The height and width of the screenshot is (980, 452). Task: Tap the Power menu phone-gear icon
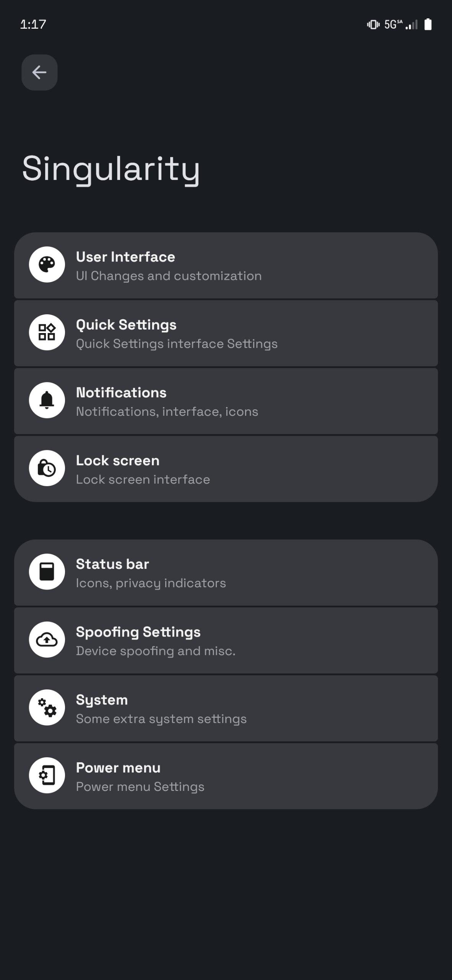click(47, 775)
